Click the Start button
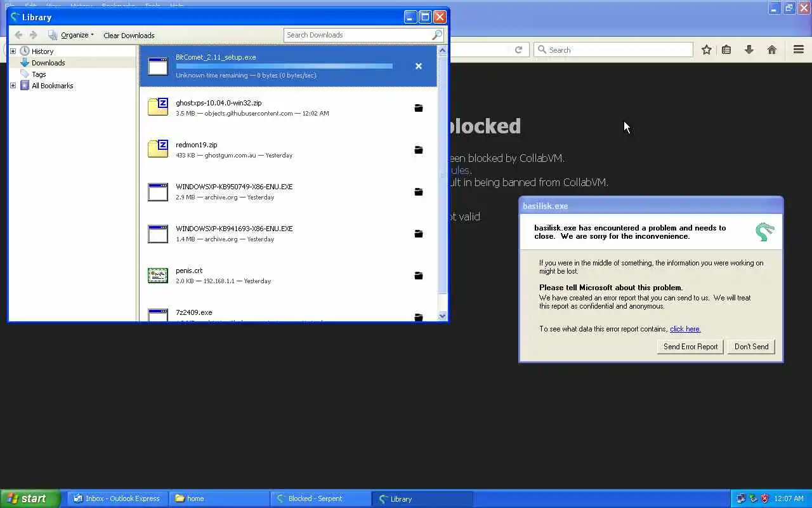This screenshot has height=508, width=812. pos(30,498)
